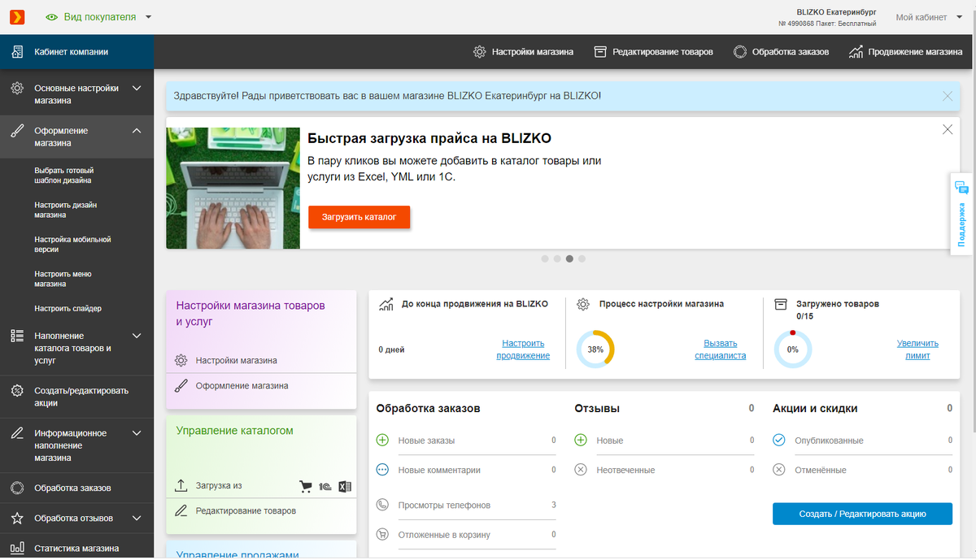
Task: Open Новые заказы row in Обработка заказов
Action: (466, 441)
